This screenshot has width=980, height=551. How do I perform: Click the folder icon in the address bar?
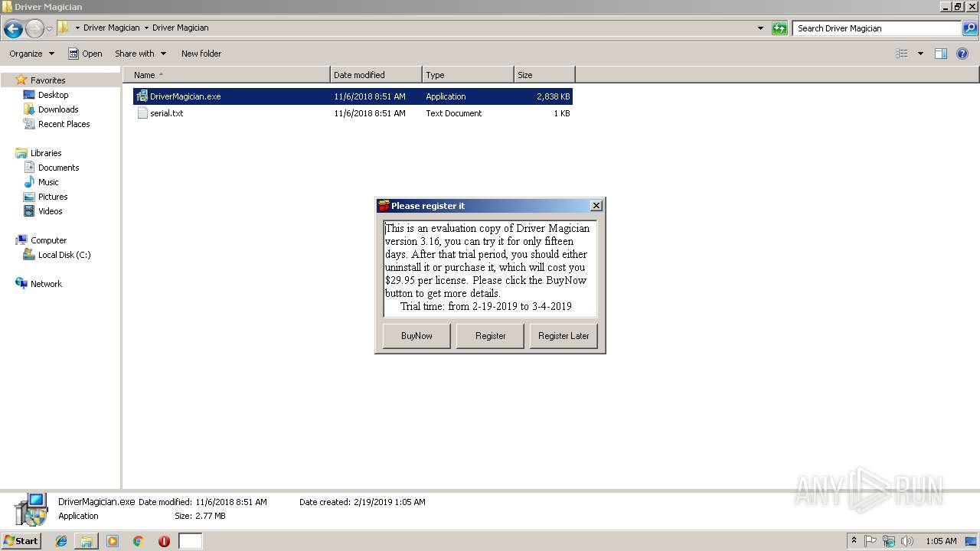(x=64, y=28)
